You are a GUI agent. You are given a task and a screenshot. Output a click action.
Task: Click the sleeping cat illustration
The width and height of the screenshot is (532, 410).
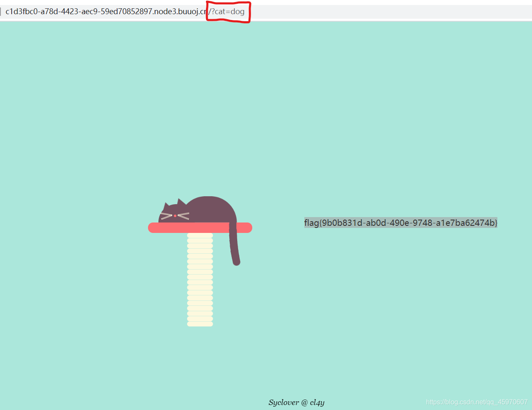(x=199, y=230)
